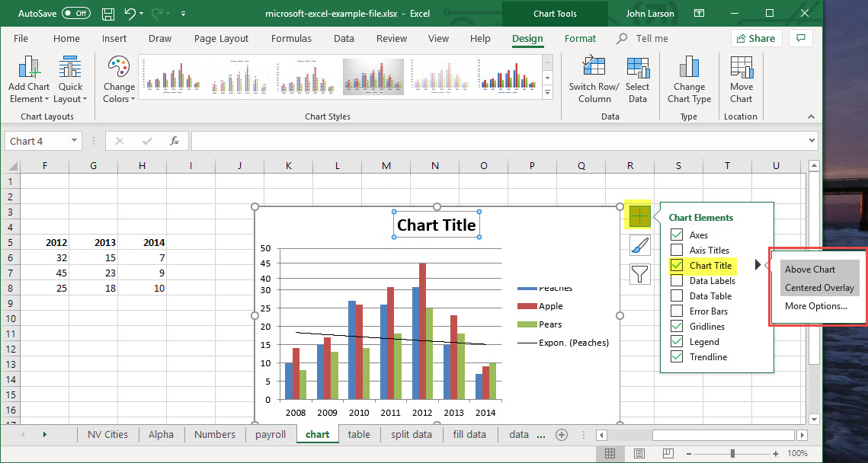Viewport: 868px width, 463px height.
Task: Click the Change Colors palette icon
Action: [119, 69]
